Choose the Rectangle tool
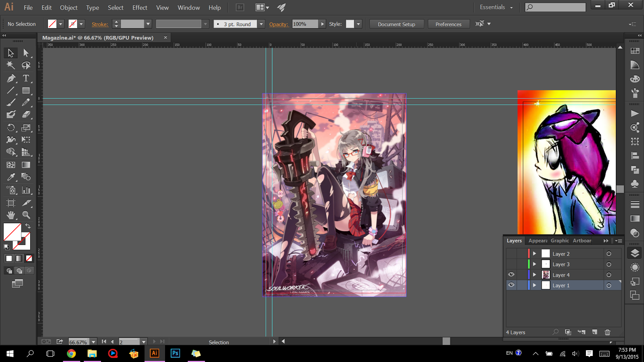This screenshot has width=644, height=362. (x=26, y=90)
